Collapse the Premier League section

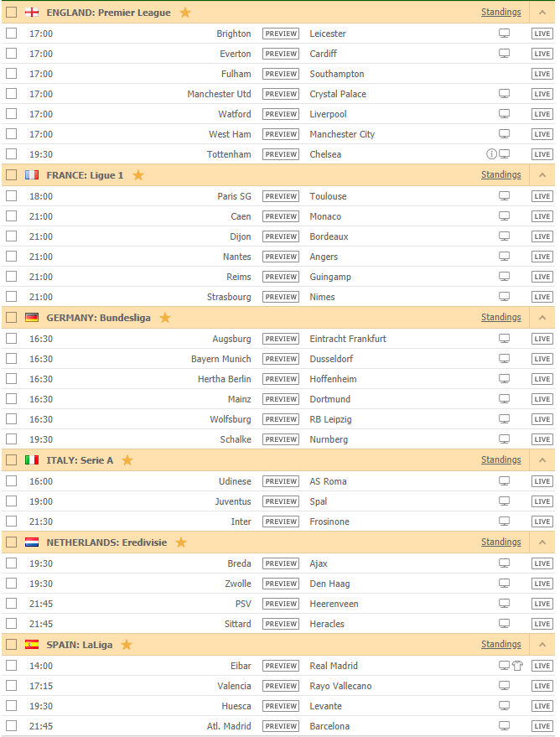[542, 13]
